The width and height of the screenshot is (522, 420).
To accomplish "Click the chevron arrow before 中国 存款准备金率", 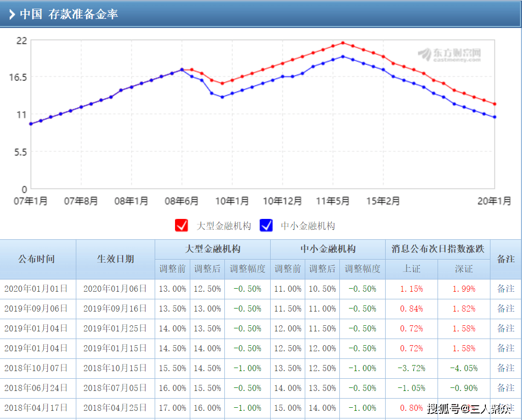I will tap(12, 14).
